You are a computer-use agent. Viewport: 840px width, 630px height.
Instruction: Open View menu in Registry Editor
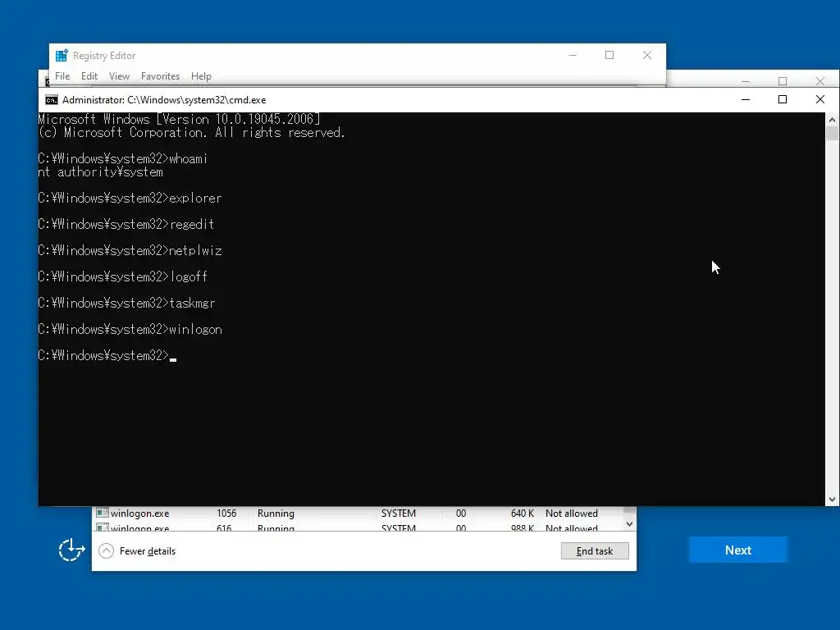click(x=119, y=76)
